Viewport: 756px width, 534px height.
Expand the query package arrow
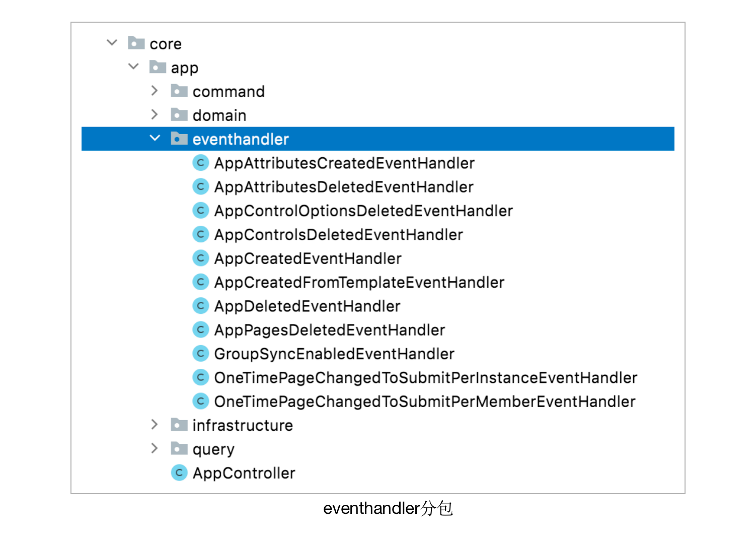tap(155, 448)
